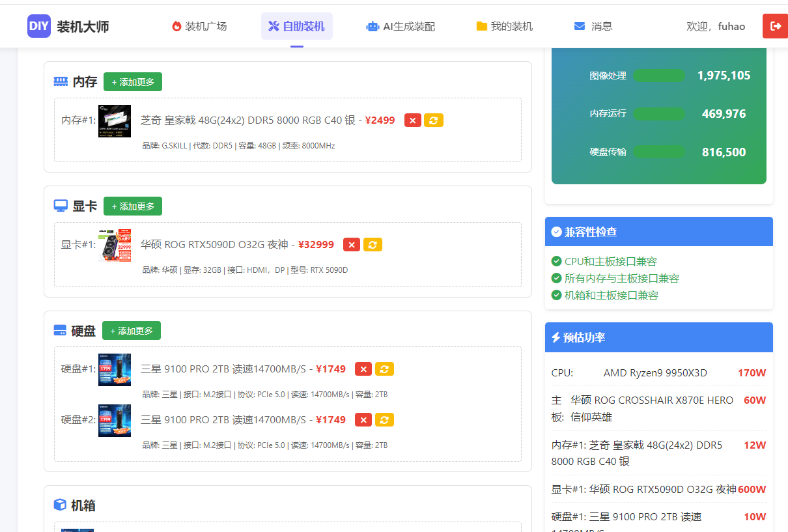Screen dimensions: 788x532
Task: Click 装机大师 site title
Action: pos(83,27)
